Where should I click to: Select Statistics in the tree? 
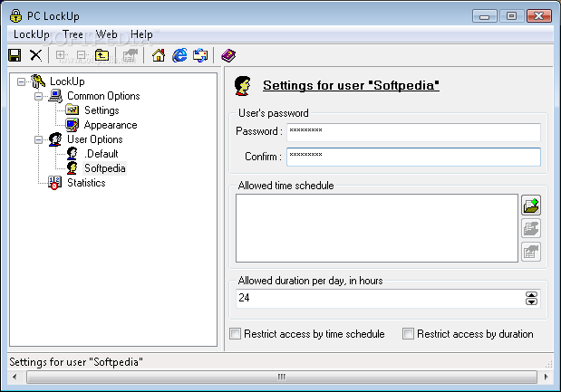point(86,183)
